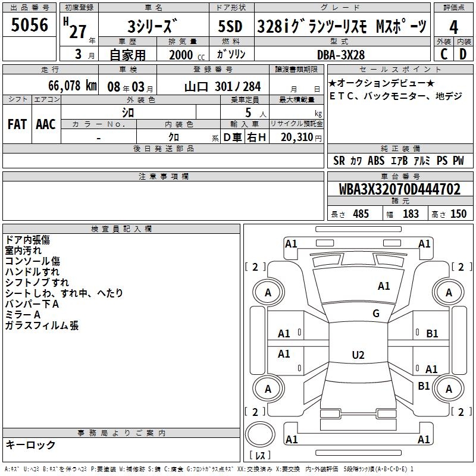Select the registration number 山口 301ノ284

tap(223, 87)
